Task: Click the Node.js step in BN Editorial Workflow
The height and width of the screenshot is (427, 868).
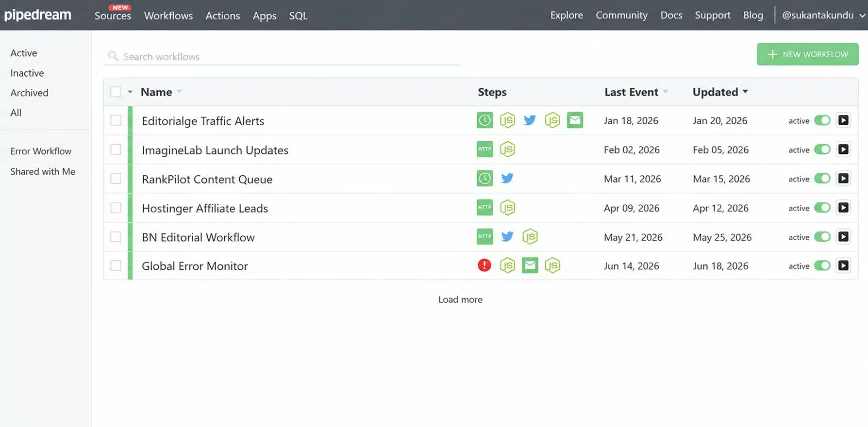Action: (x=530, y=237)
